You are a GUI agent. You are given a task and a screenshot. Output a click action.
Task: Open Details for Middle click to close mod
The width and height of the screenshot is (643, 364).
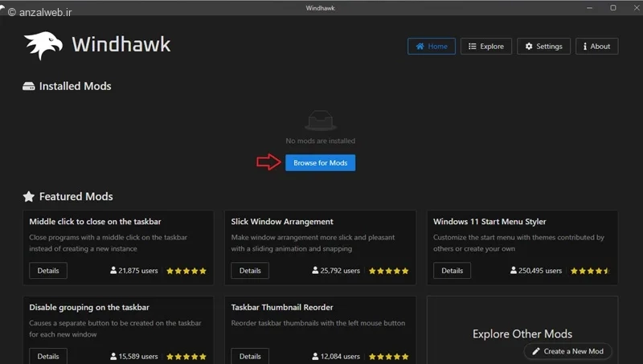(x=48, y=271)
